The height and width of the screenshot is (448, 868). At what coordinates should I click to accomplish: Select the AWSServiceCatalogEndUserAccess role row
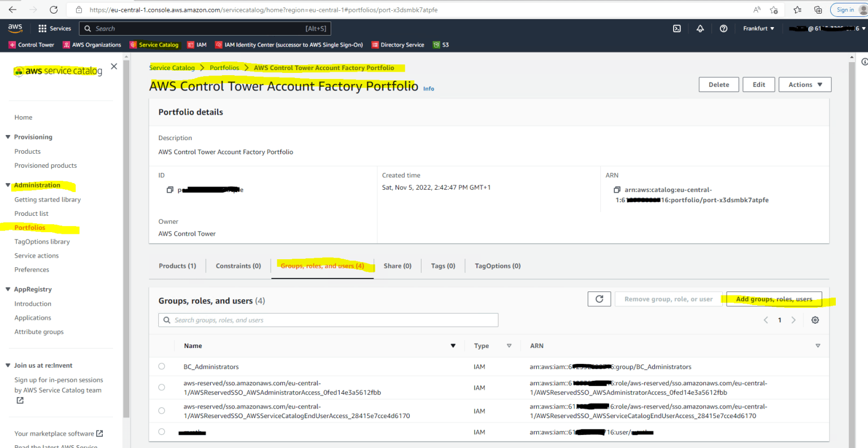[x=162, y=411]
